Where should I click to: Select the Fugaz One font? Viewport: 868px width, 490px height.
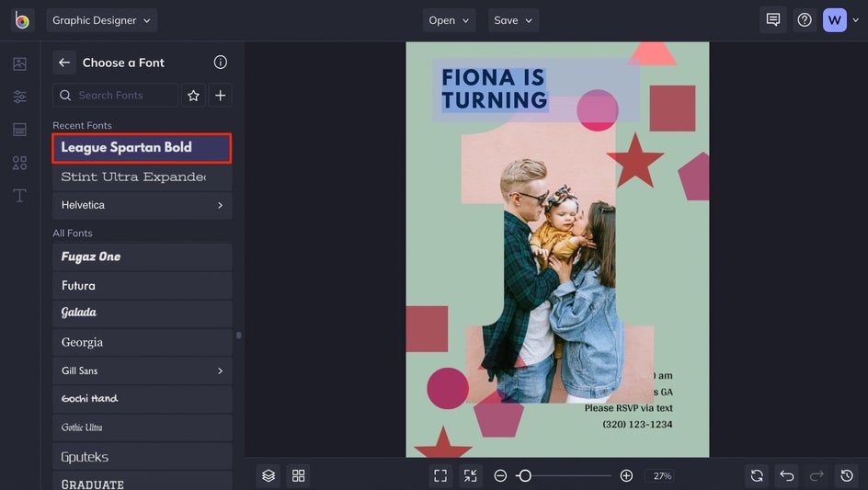[142, 256]
